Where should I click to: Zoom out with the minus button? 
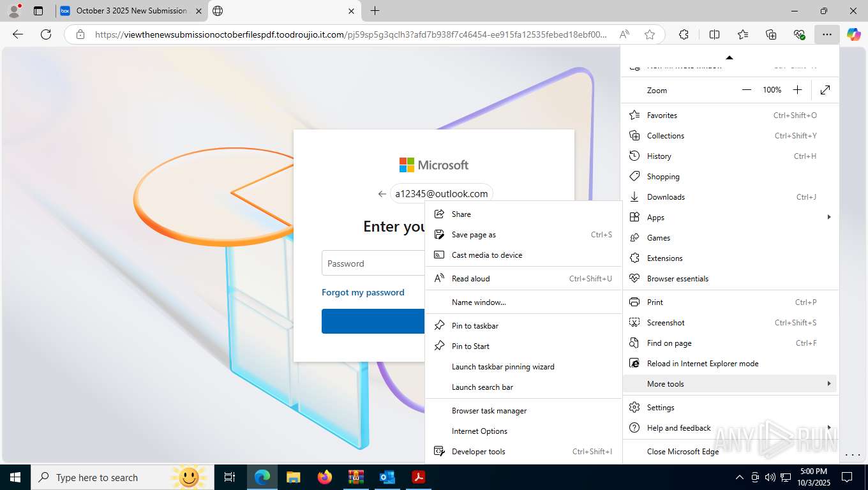[747, 90]
